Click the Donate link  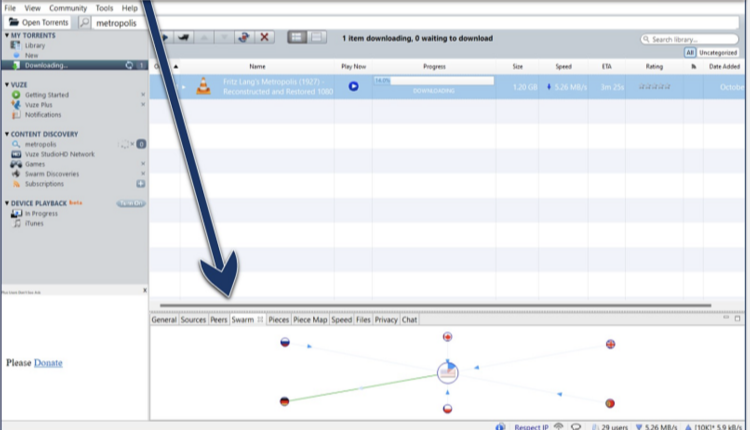(x=48, y=363)
